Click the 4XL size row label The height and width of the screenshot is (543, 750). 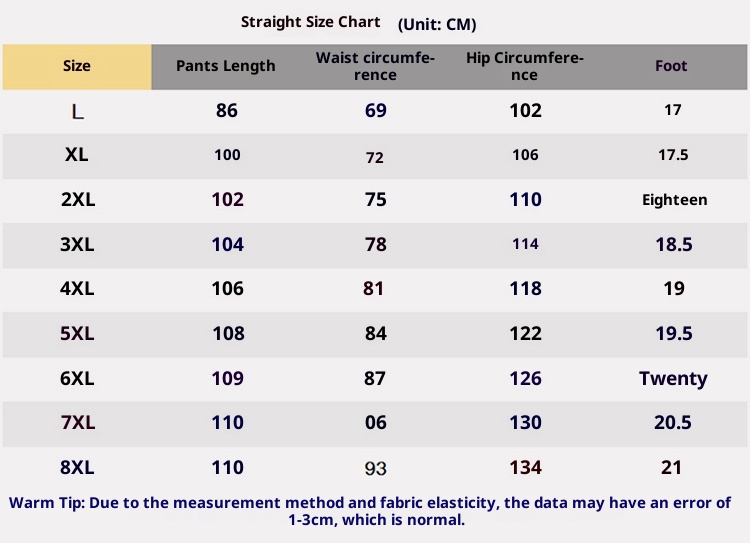click(77, 289)
